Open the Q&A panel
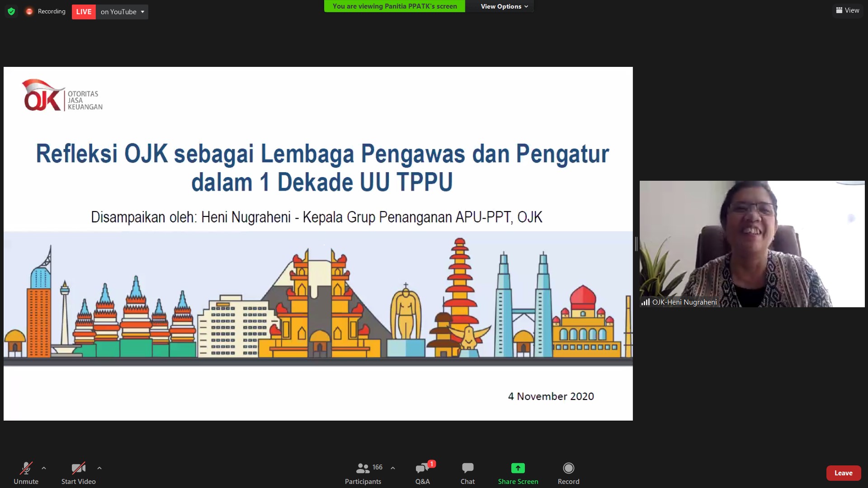The height and width of the screenshot is (488, 868). click(x=423, y=473)
